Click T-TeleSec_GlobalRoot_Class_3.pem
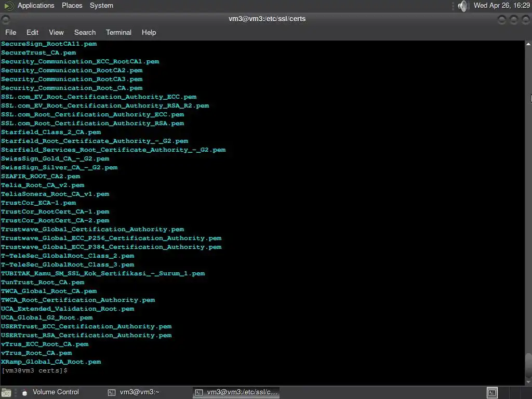This screenshot has width=532, height=399. (x=68, y=264)
